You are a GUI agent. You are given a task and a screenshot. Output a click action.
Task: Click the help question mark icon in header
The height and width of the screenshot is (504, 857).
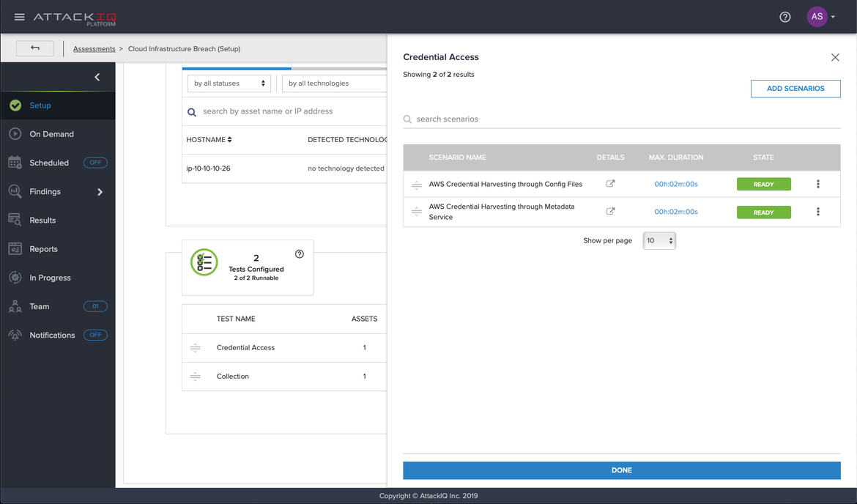click(x=784, y=17)
